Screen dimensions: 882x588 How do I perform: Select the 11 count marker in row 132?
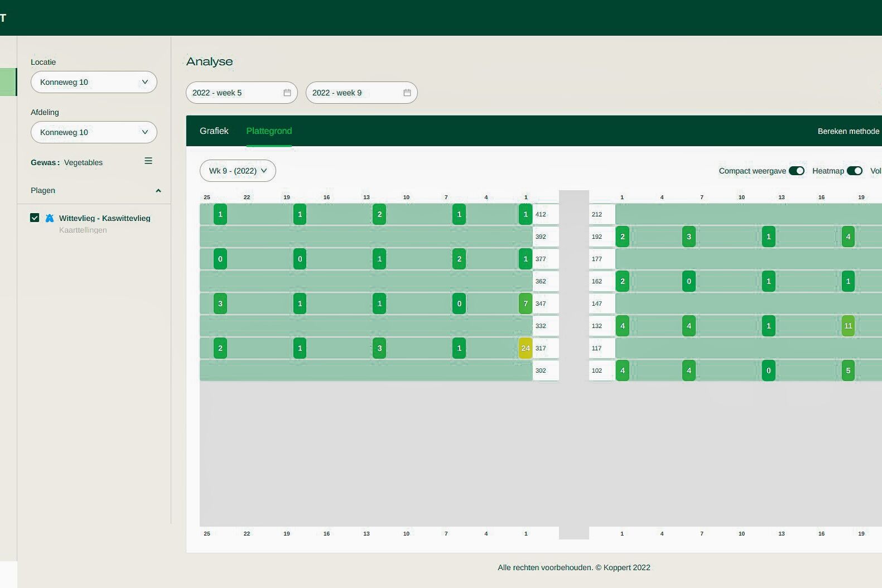click(848, 326)
